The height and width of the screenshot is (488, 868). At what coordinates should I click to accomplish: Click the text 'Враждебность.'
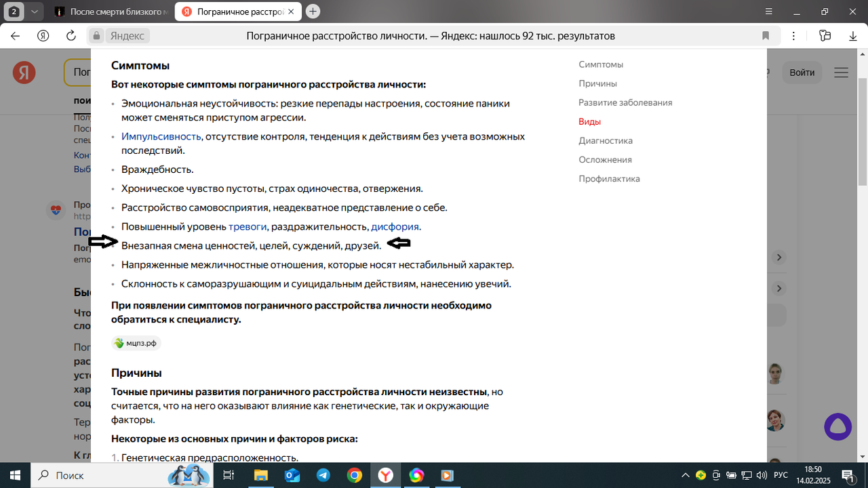pyautogui.click(x=157, y=169)
